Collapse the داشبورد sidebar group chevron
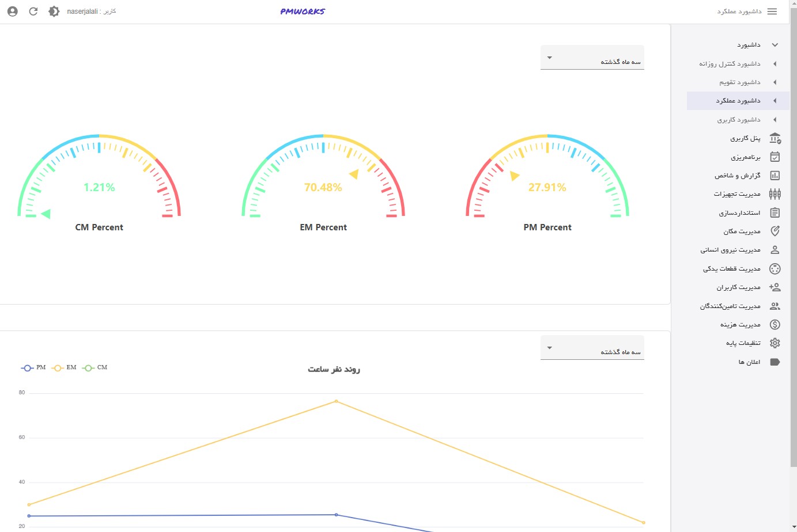Viewport: 797px width, 532px height. pyautogui.click(x=775, y=45)
